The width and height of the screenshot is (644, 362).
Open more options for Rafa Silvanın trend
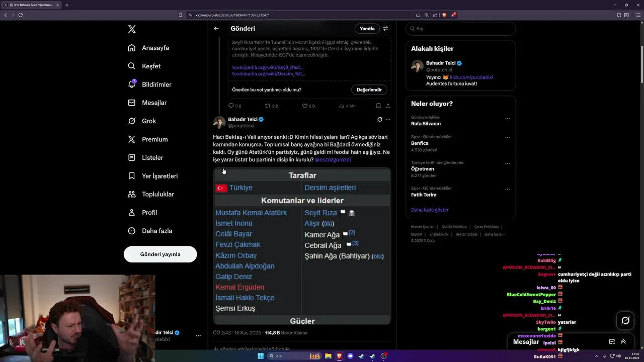point(507,119)
